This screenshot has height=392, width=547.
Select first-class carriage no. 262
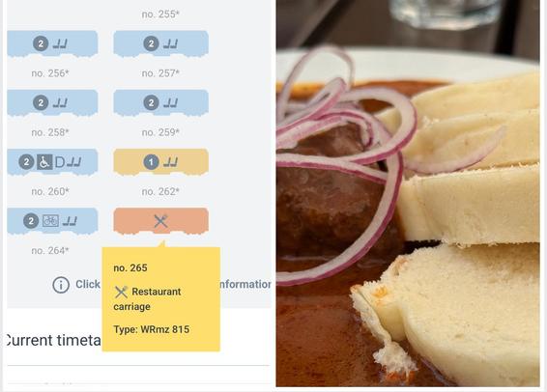click(160, 162)
